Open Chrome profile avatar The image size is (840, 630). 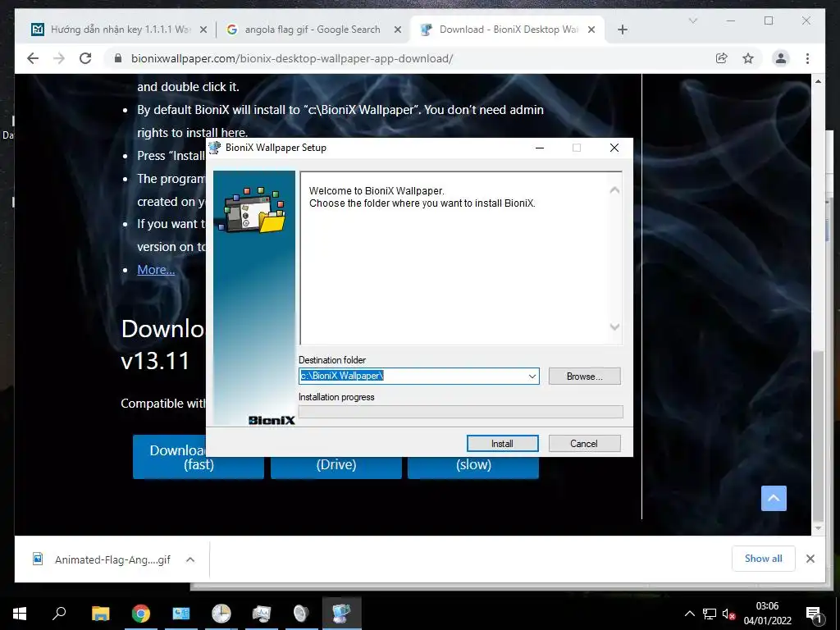click(781, 58)
